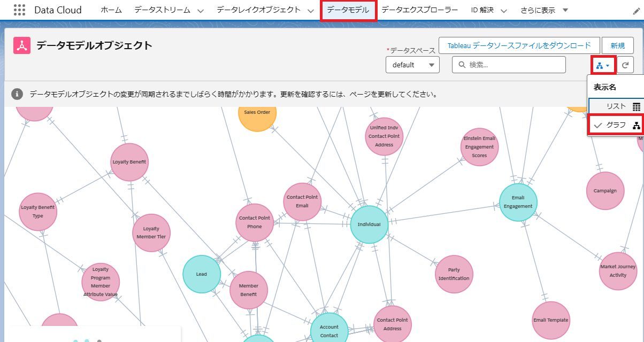Select the Email Template node
644x342 pixels.
pos(551,320)
